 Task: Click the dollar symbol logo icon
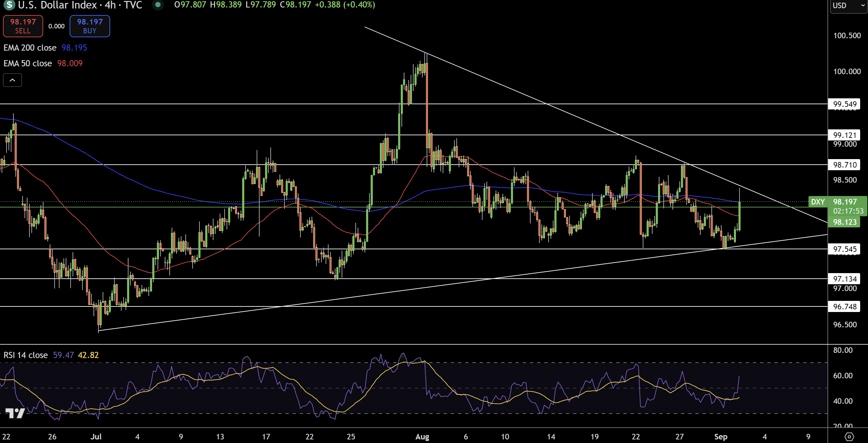(9, 5)
